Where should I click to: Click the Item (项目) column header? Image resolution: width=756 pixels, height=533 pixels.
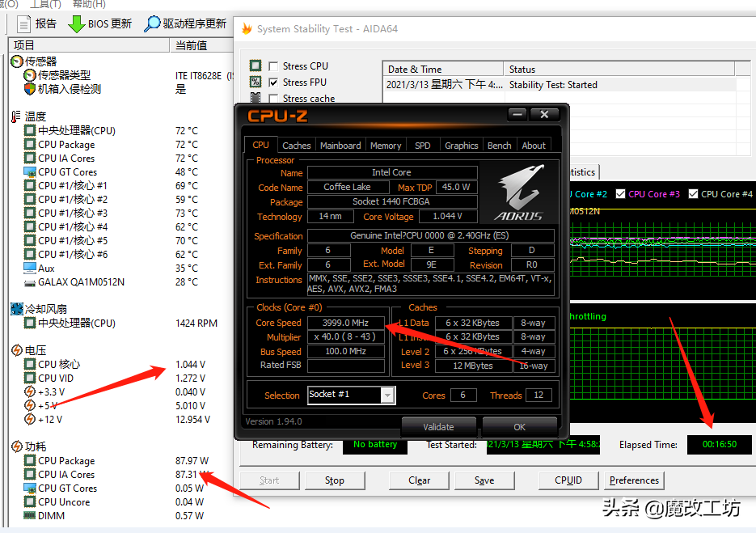89,45
